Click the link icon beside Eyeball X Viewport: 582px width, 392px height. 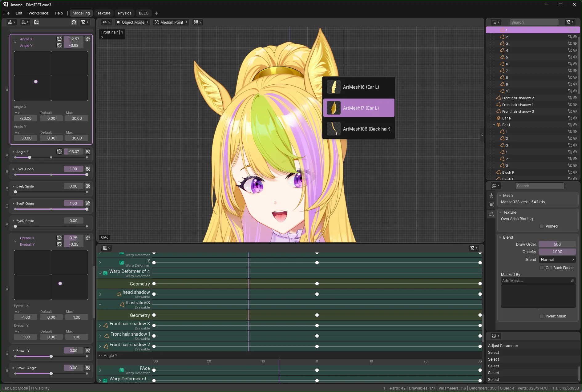[88, 238]
